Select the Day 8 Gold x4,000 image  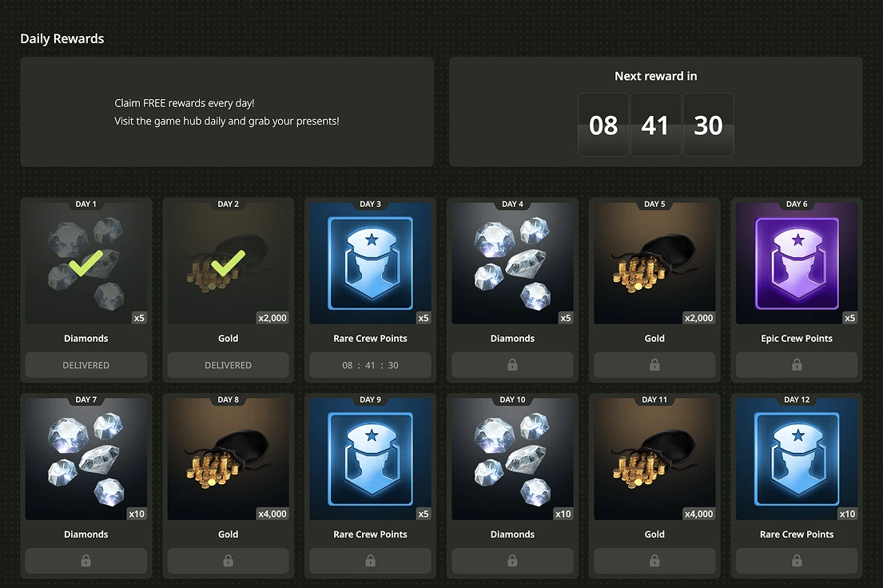(228, 459)
